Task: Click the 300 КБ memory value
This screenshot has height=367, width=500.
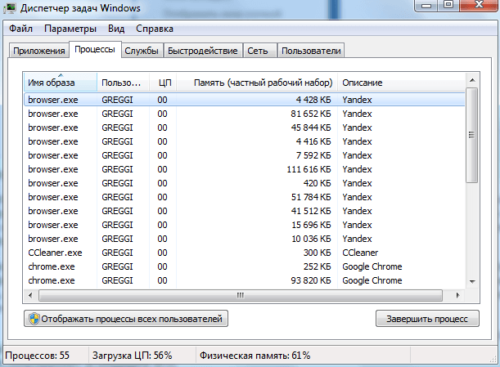Action: tap(317, 253)
